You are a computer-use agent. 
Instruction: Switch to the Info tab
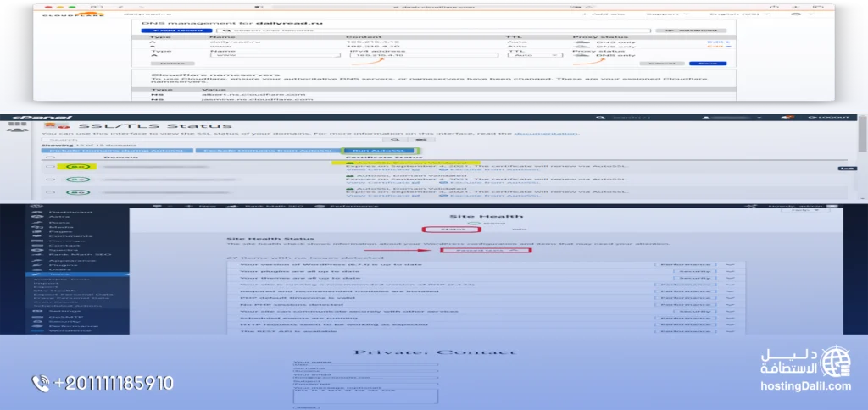point(519,229)
